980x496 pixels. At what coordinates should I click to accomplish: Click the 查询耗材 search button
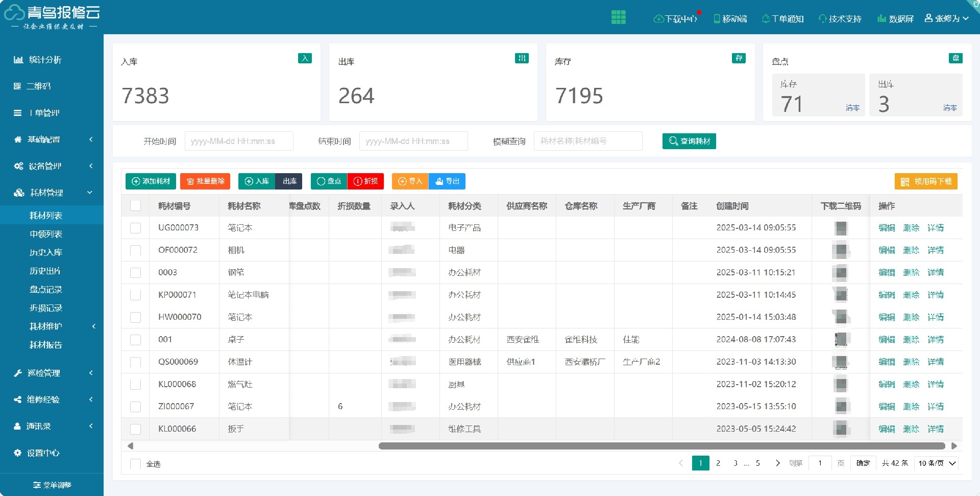pos(689,141)
